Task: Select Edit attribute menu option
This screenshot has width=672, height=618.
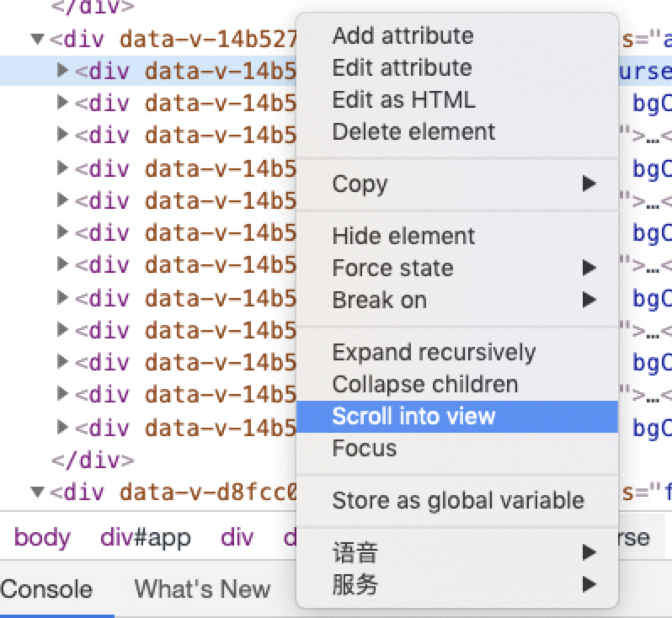Action: [x=402, y=67]
